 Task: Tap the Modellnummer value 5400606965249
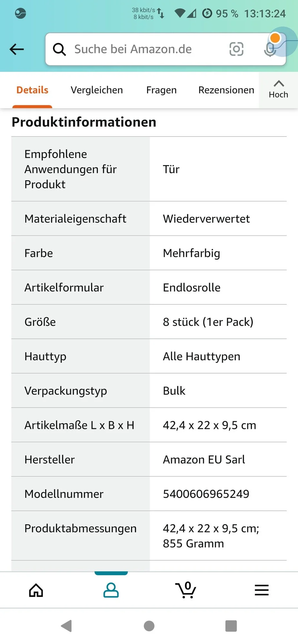pyautogui.click(x=206, y=494)
